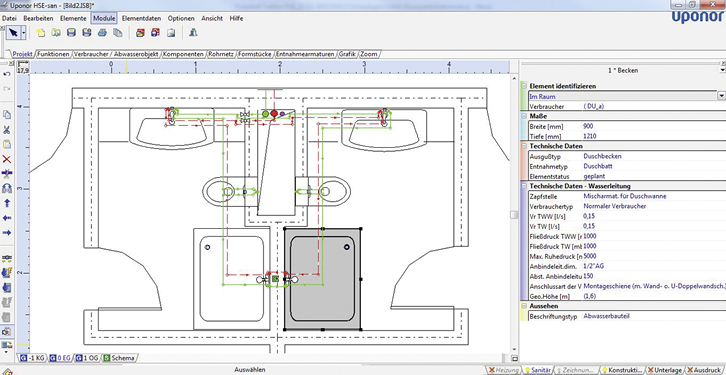Create a new project file
The width and height of the screenshot is (726, 375).
click(x=41, y=32)
